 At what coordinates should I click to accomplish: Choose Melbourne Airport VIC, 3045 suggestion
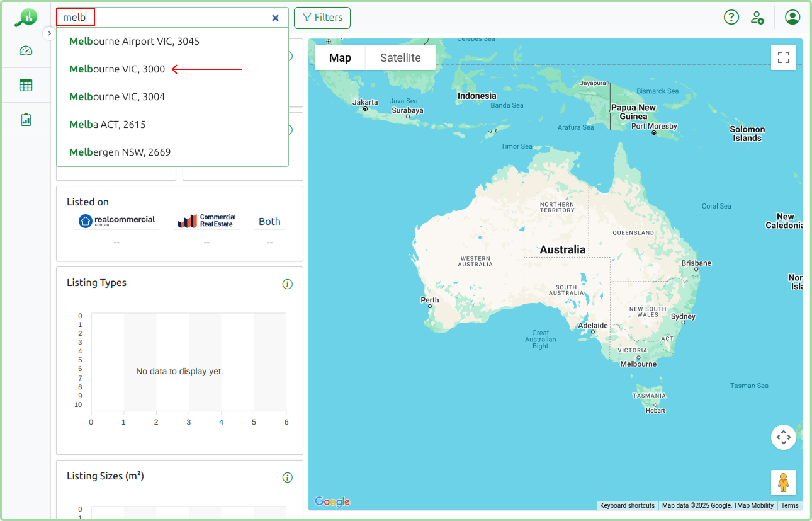[x=135, y=41]
